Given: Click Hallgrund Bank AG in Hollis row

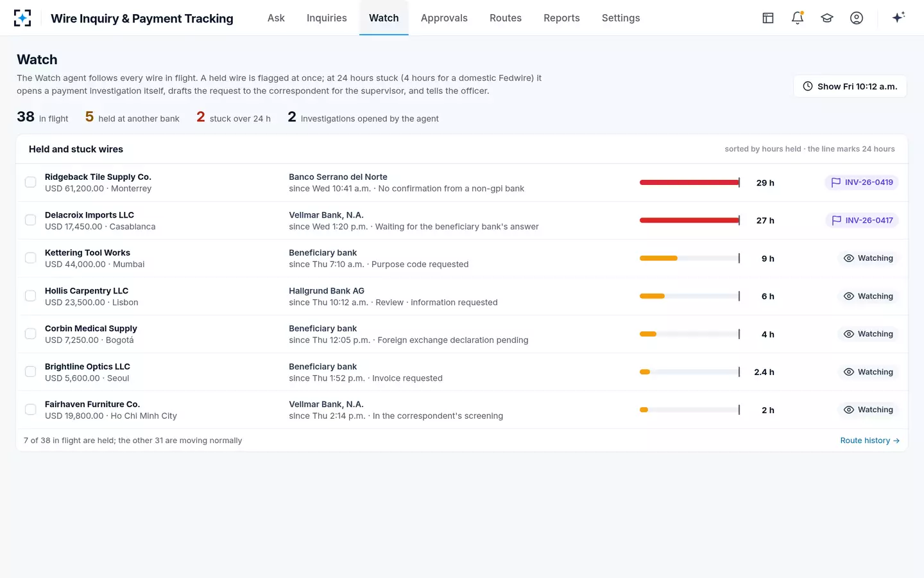Looking at the screenshot, I should coord(327,291).
